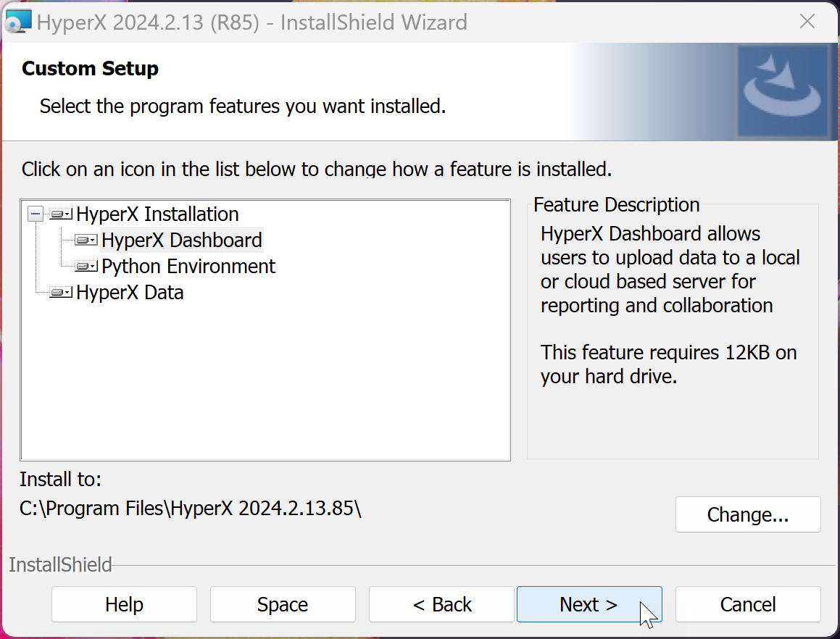Click the install path C:\Program Files\HyperX 2024.2.13.85\
This screenshot has width=840, height=639.
tap(191, 508)
